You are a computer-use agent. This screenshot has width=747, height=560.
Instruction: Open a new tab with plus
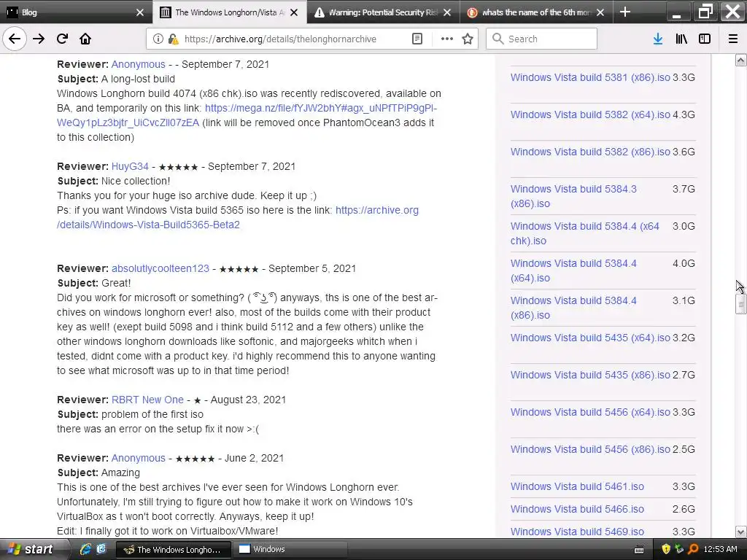click(x=625, y=12)
